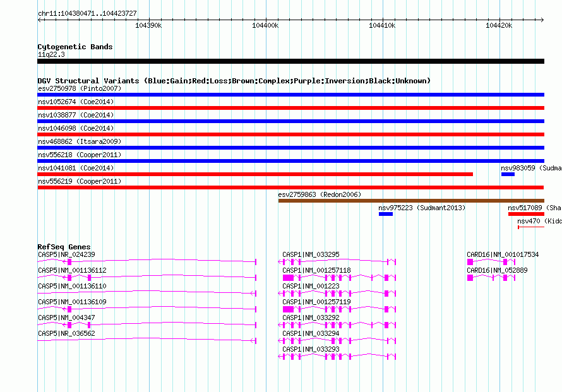Image resolution: width=562 pixels, height=392 pixels.
Task: Click the blue bar of nsv556218
Action: 290,161
